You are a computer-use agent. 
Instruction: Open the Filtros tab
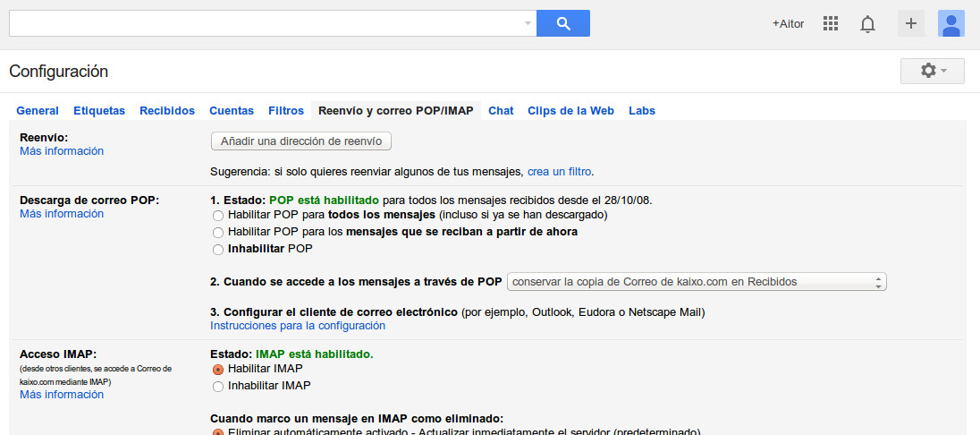pos(286,111)
